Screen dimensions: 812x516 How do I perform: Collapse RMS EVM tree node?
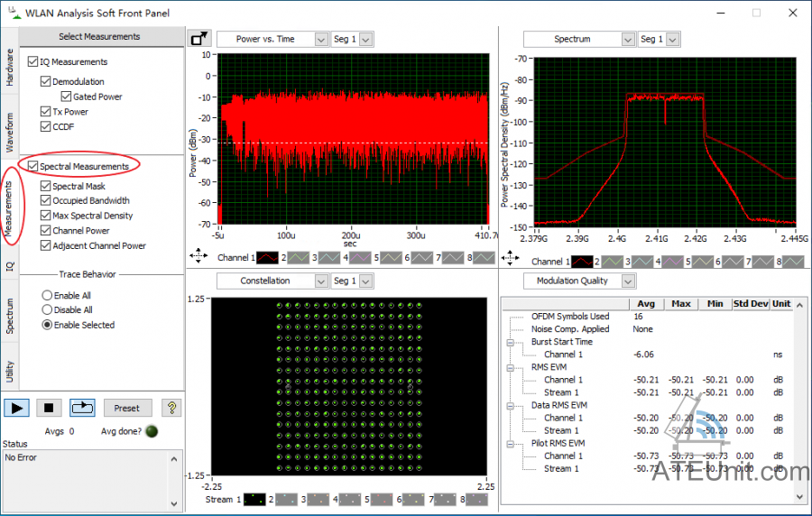tap(510, 367)
